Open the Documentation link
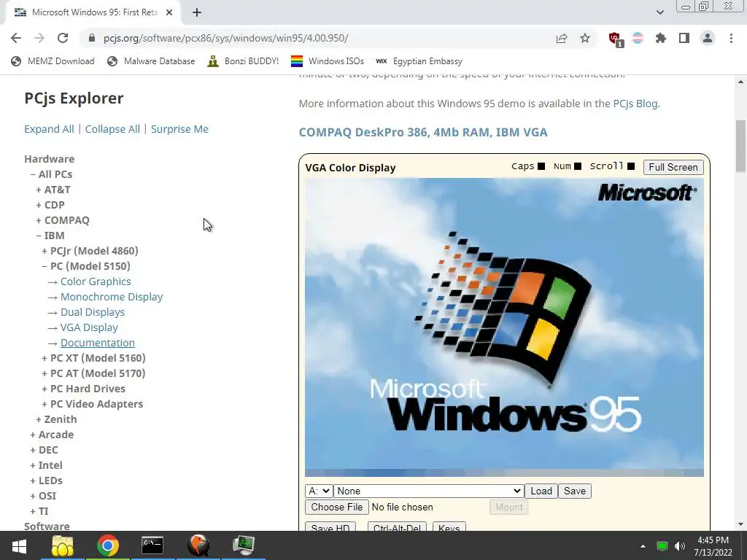 point(98,343)
